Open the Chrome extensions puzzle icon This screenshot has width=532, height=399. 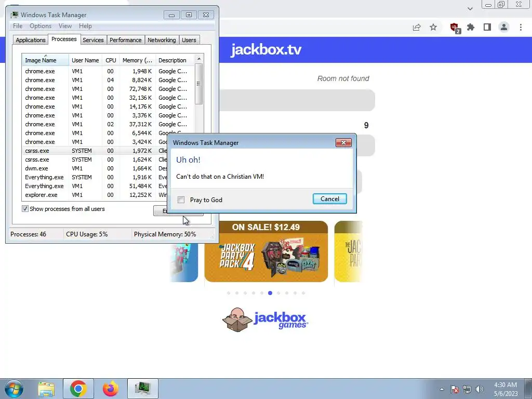471,27
